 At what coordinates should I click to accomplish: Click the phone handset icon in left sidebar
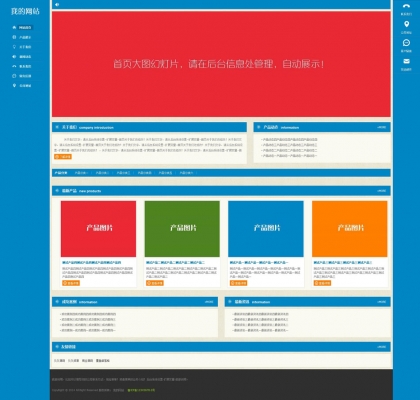point(14,66)
